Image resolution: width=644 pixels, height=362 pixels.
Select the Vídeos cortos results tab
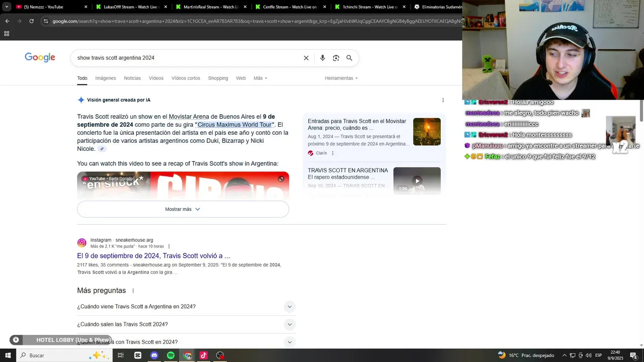186,78
